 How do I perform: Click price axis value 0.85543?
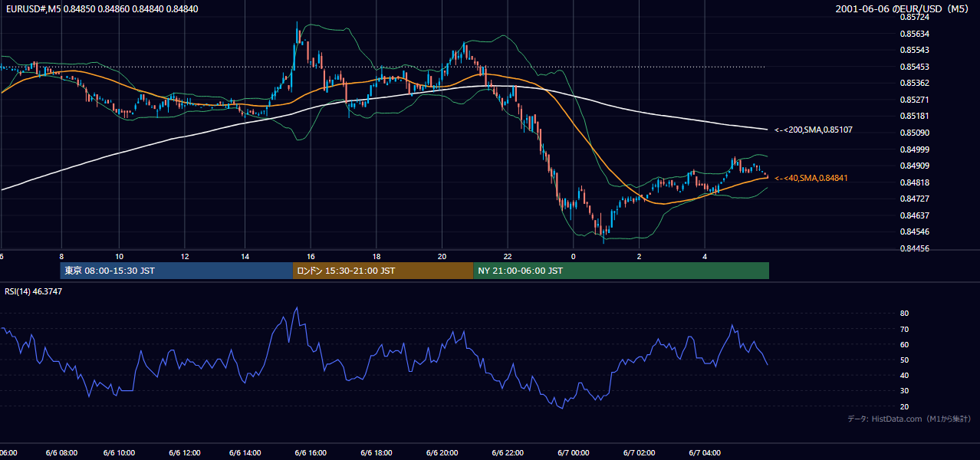click(x=914, y=50)
